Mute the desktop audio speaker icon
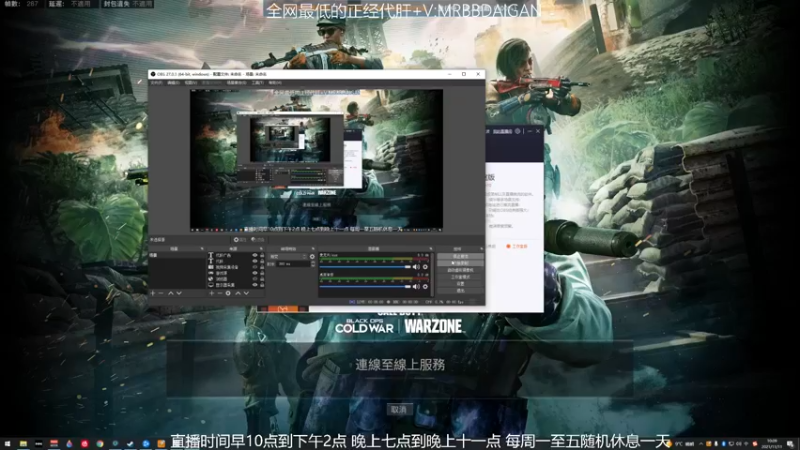 [x=416, y=287]
